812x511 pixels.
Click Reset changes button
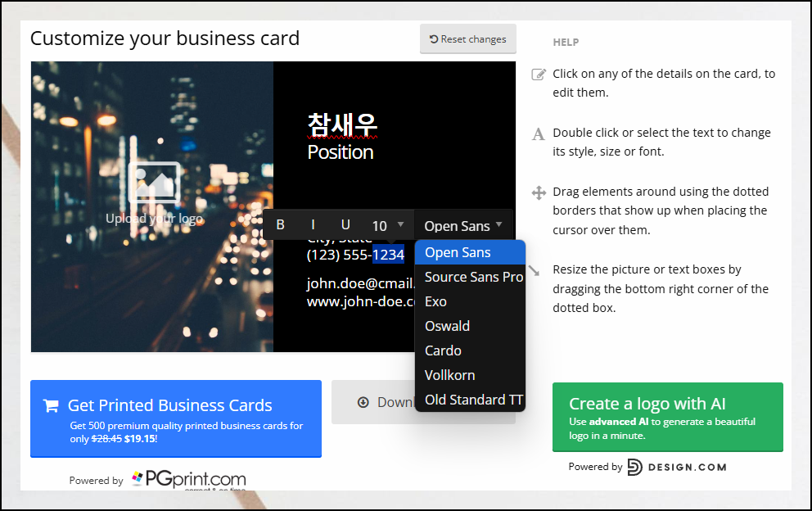[x=468, y=38]
